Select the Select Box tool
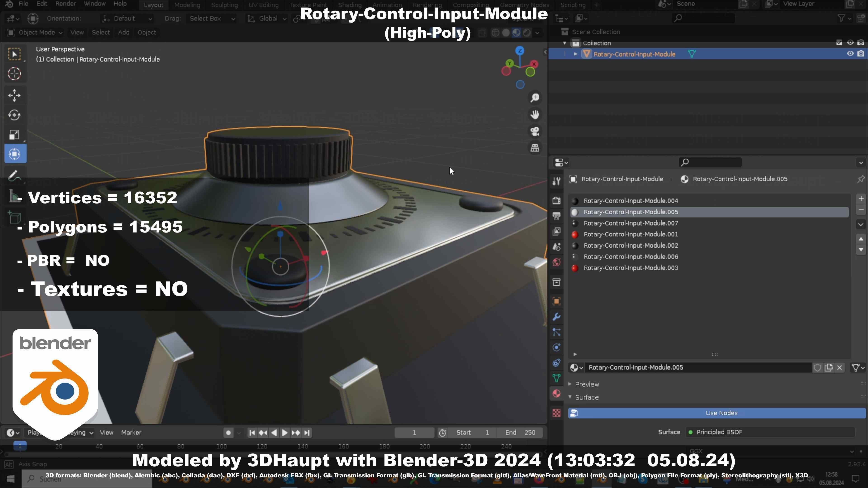Screen dimensions: 868x488 click(x=14, y=54)
